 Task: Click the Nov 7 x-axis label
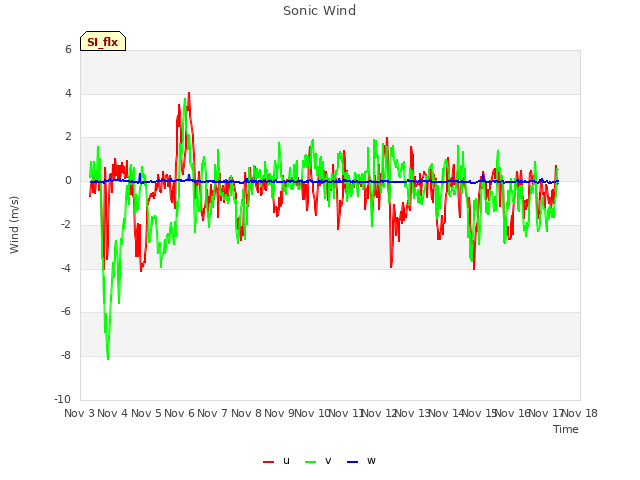click(213, 413)
